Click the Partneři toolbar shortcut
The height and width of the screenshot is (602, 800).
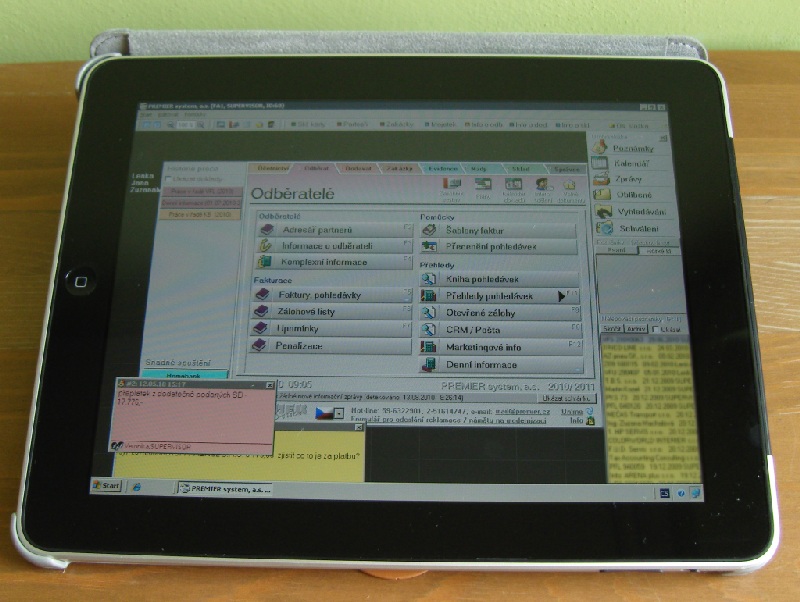pos(353,124)
